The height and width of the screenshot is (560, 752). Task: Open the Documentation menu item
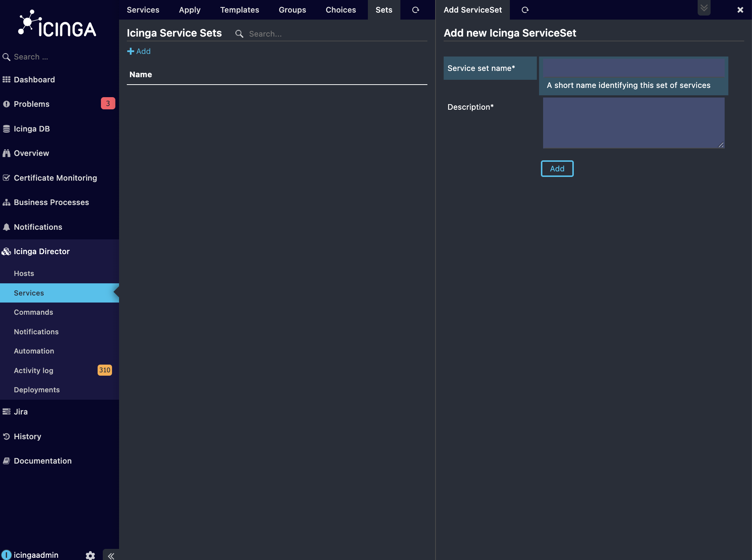pos(60,461)
